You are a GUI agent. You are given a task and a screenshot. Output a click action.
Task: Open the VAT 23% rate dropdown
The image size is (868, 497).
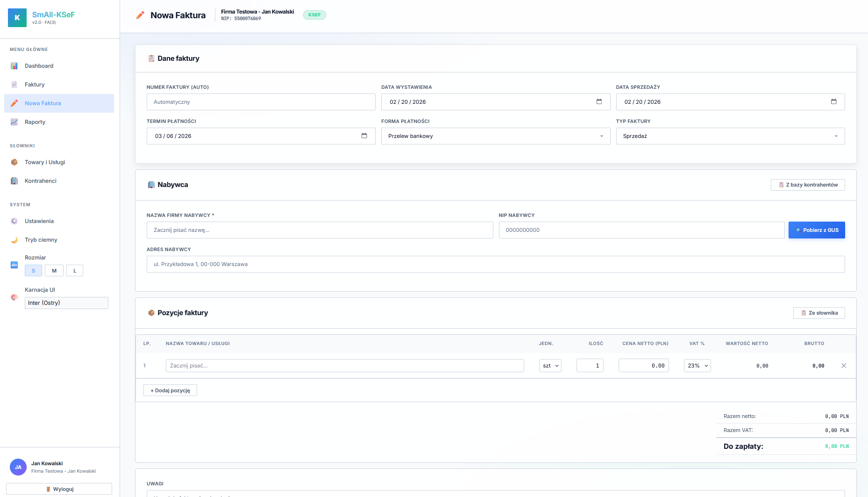(x=697, y=366)
